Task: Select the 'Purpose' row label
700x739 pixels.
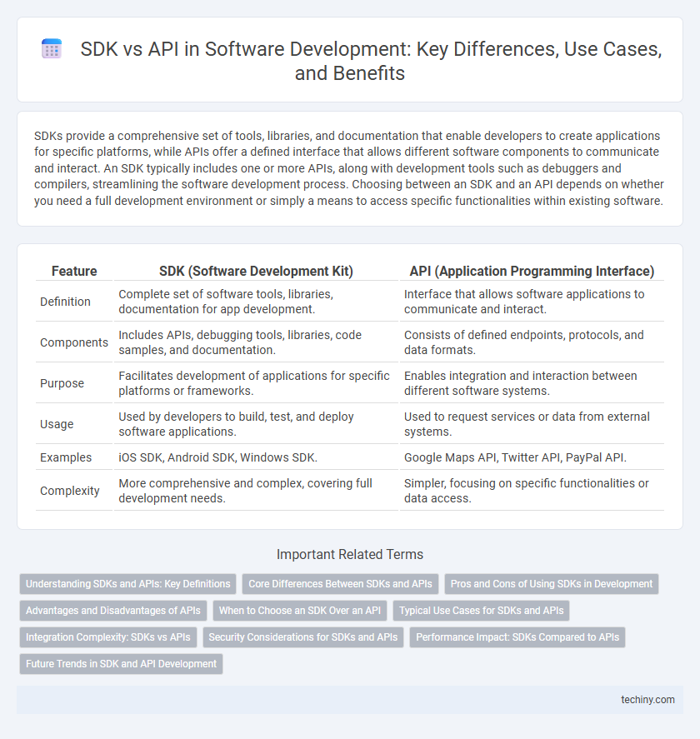Action: pos(62,383)
